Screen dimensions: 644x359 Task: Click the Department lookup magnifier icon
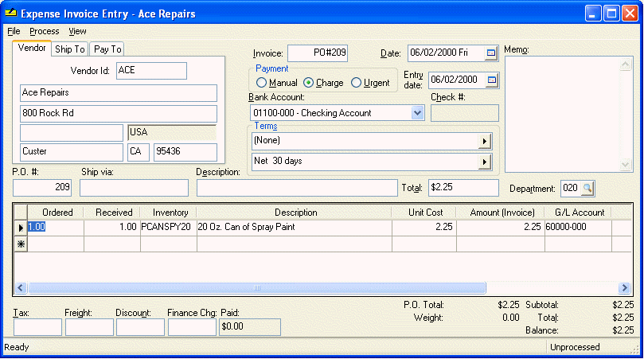click(587, 189)
